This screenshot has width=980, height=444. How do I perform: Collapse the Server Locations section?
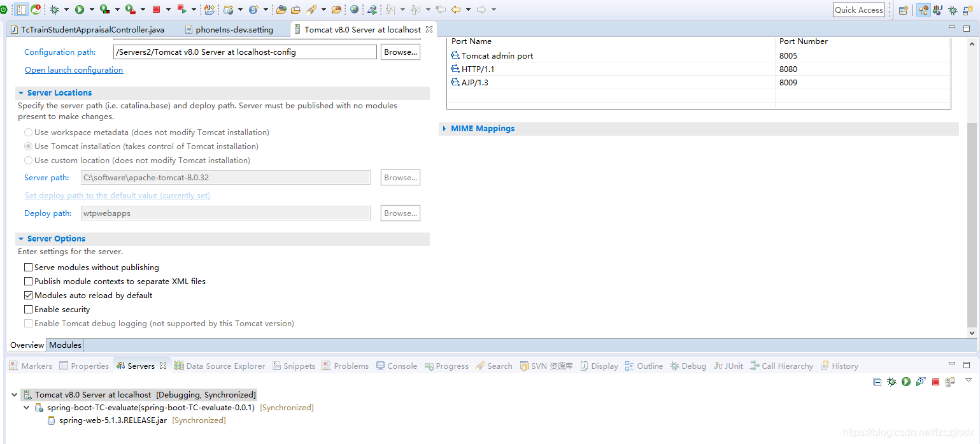coord(21,93)
